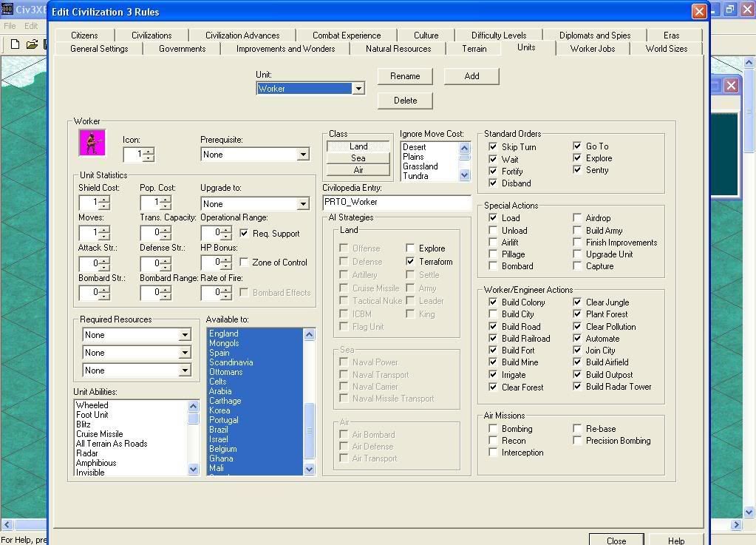Select the Land class button
Screen dimensions: 756x545
click(358, 146)
